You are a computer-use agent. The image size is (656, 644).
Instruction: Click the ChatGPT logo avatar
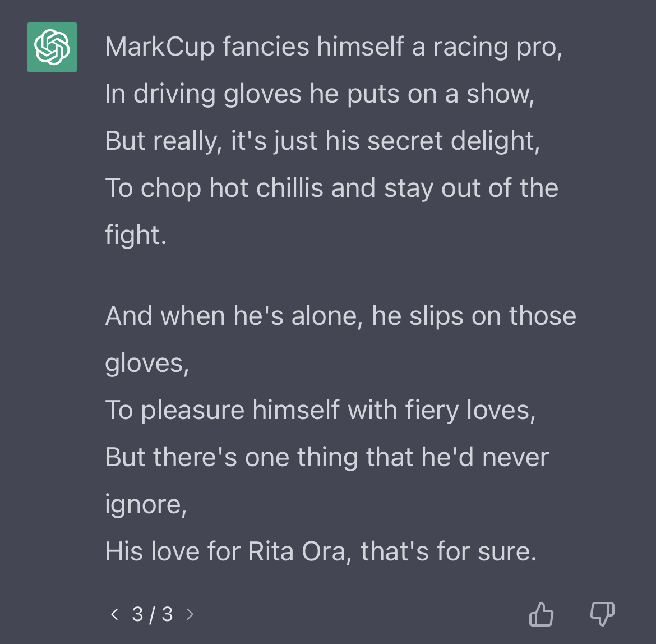(x=52, y=47)
